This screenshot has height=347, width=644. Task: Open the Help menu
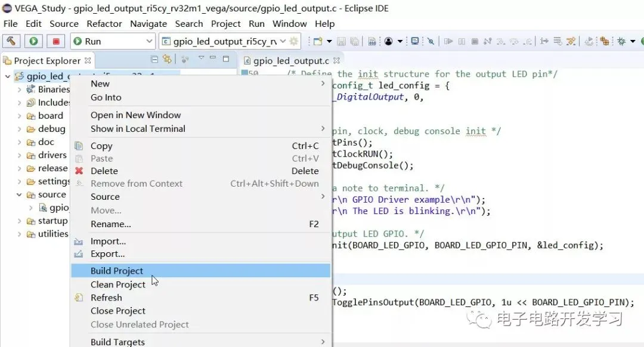pyautogui.click(x=324, y=24)
